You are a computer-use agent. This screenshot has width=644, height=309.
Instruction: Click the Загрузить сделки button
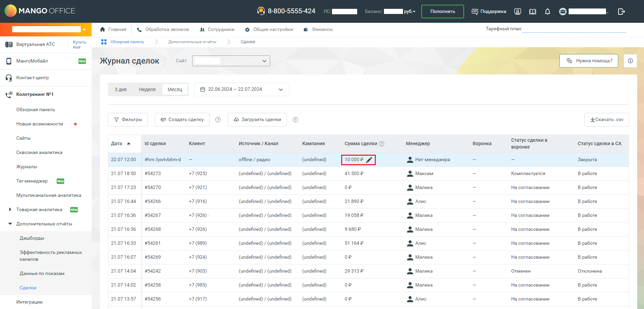257,120
